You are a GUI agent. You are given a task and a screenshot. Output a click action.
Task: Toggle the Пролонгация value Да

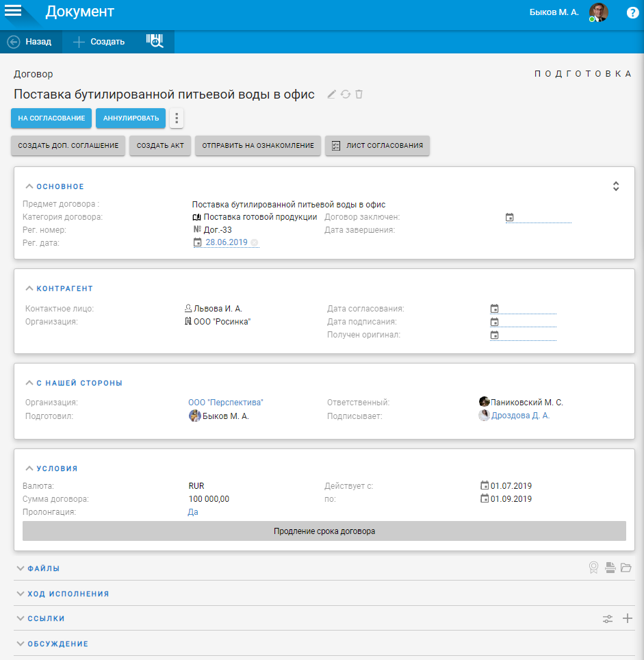click(193, 512)
